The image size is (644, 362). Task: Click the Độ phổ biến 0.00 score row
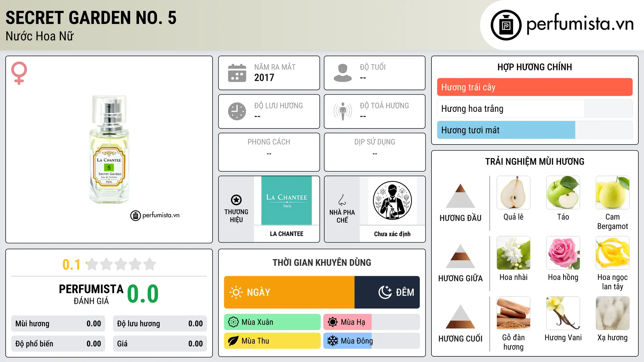tap(58, 344)
